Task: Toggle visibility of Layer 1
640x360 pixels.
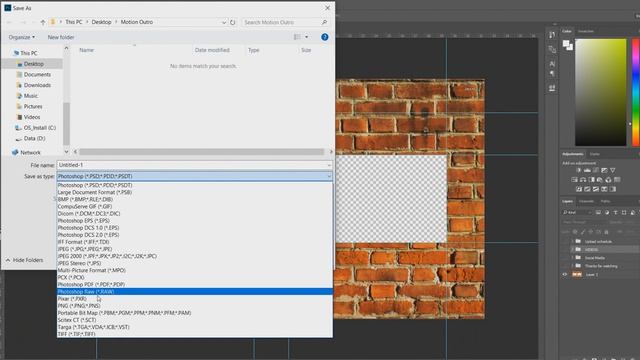Action: tap(565, 275)
